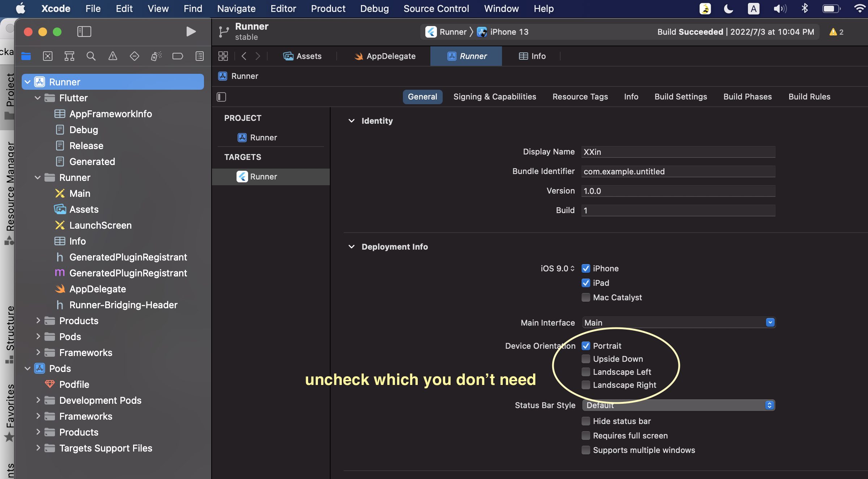Open the input source A icon
The height and width of the screenshot is (479, 868).
(754, 8)
